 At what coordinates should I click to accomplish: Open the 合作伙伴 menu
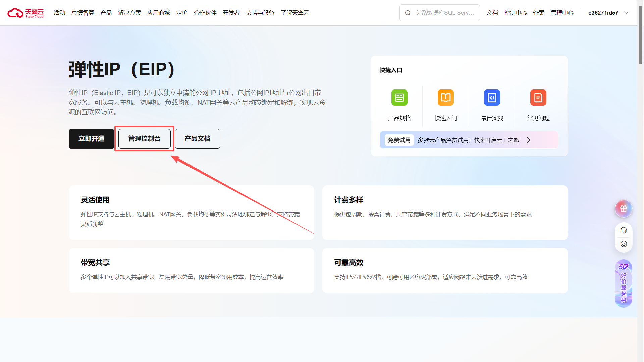coord(205,13)
